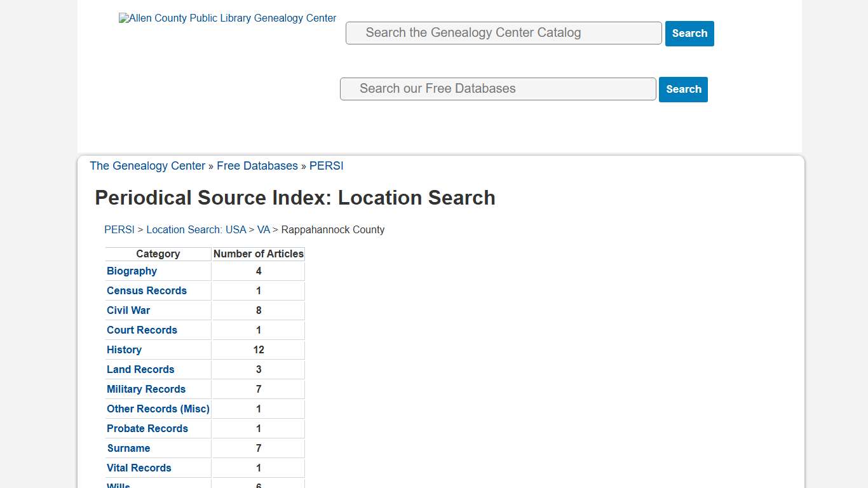The height and width of the screenshot is (488, 868).
Task: Open the Probate Records category link
Action: tap(147, 428)
